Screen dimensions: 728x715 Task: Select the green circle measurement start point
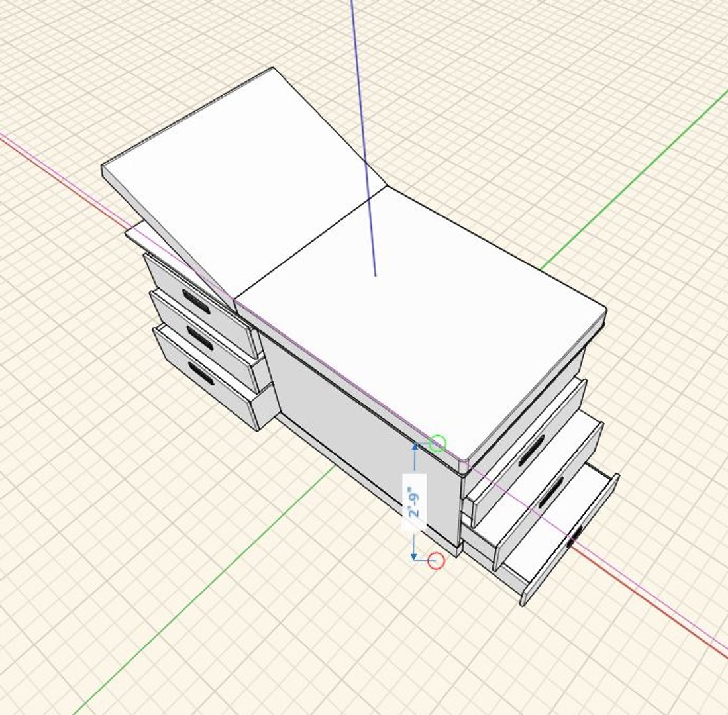tap(437, 444)
